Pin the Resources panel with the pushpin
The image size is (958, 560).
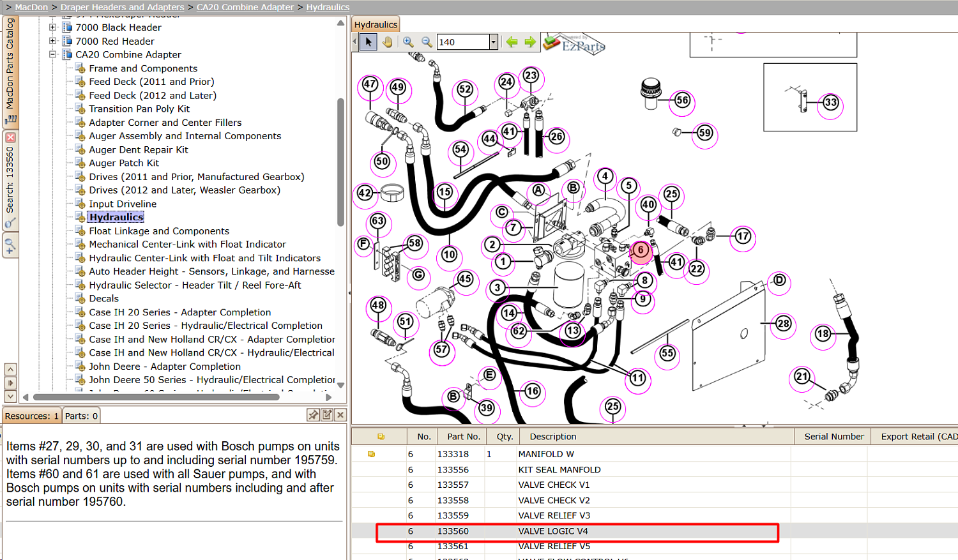pos(313,415)
